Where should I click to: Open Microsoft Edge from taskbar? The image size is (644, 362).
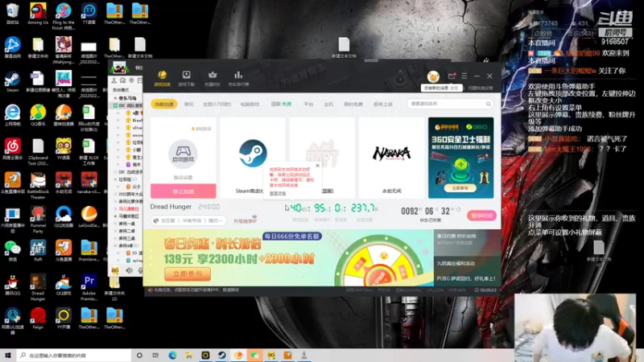tap(172, 355)
